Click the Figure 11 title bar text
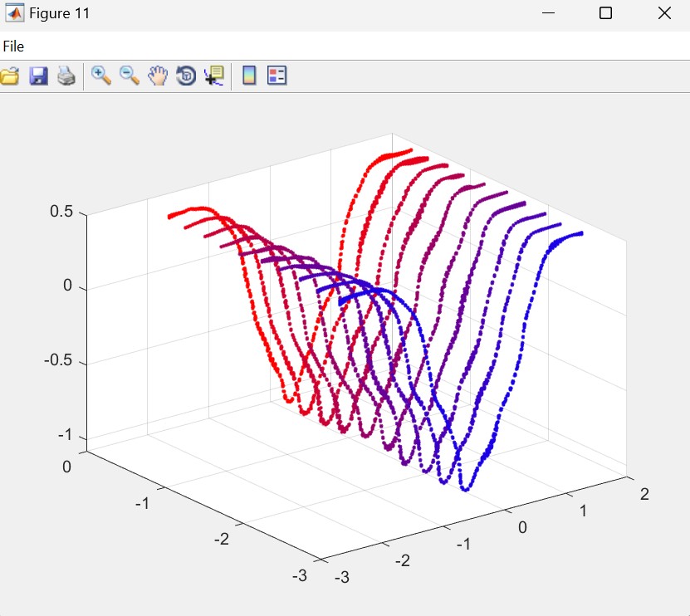This screenshot has width=690, height=616. (x=59, y=13)
